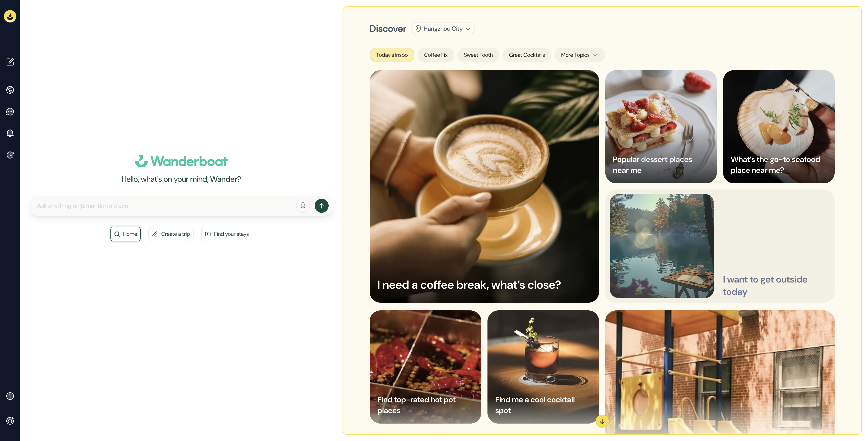Start a new chat with compose icon
This screenshot has height=441, width=868.
[10, 62]
